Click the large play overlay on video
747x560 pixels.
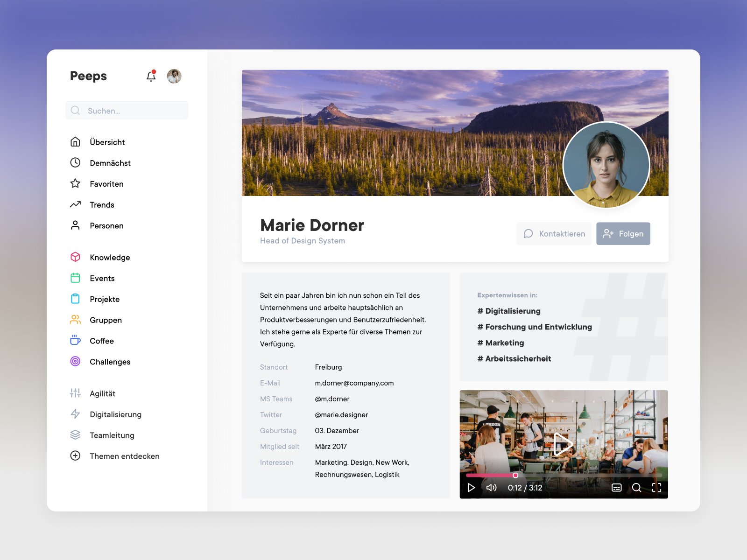563,444
